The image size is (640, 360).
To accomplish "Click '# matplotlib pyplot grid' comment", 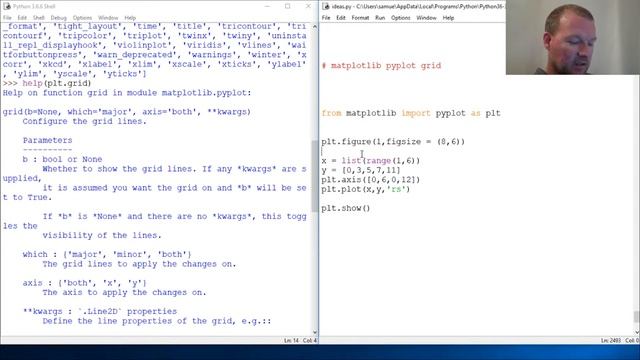I will (381, 65).
